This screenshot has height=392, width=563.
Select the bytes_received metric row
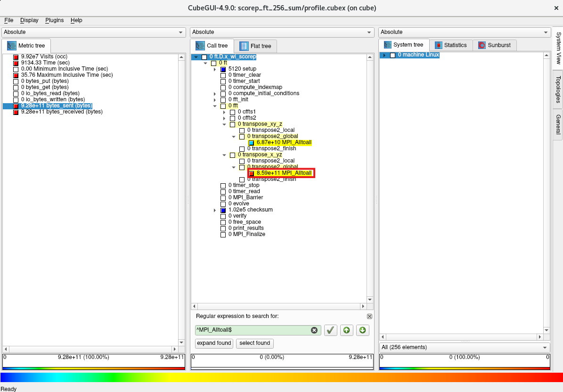61,112
